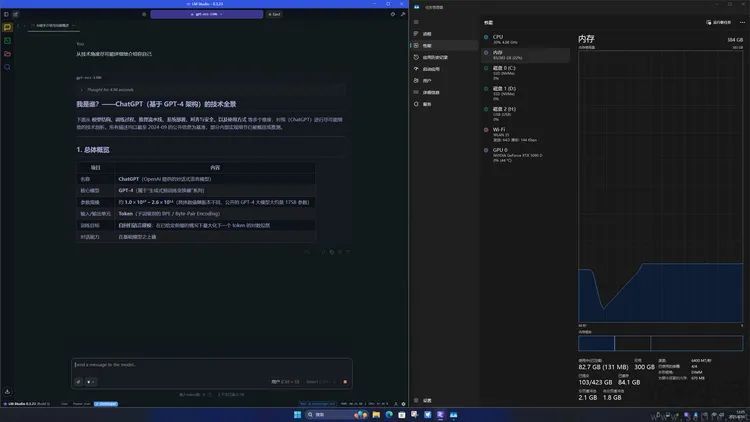
Task: Select the current chat tab in LM Studio
Action: [53, 25]
